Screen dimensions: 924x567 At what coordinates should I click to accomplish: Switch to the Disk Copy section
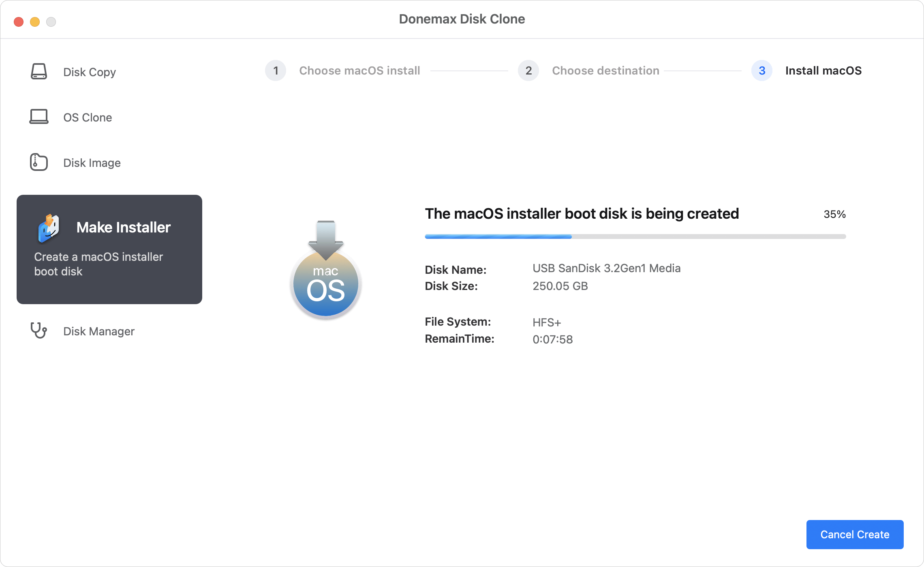[x=89, y=72]
